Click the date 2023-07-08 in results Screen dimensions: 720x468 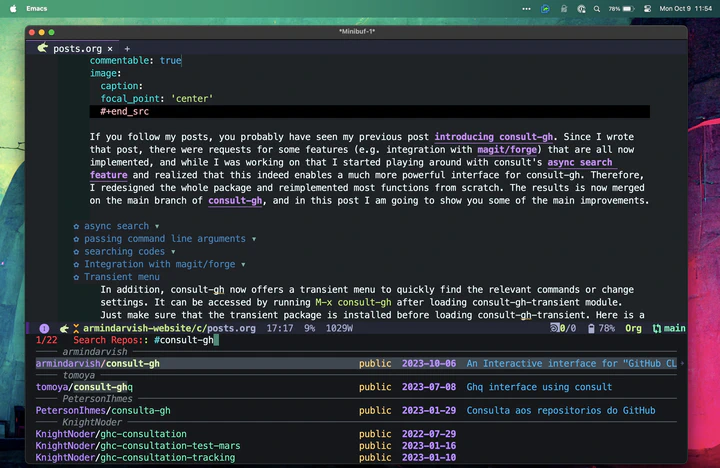[x=429, y=387]
